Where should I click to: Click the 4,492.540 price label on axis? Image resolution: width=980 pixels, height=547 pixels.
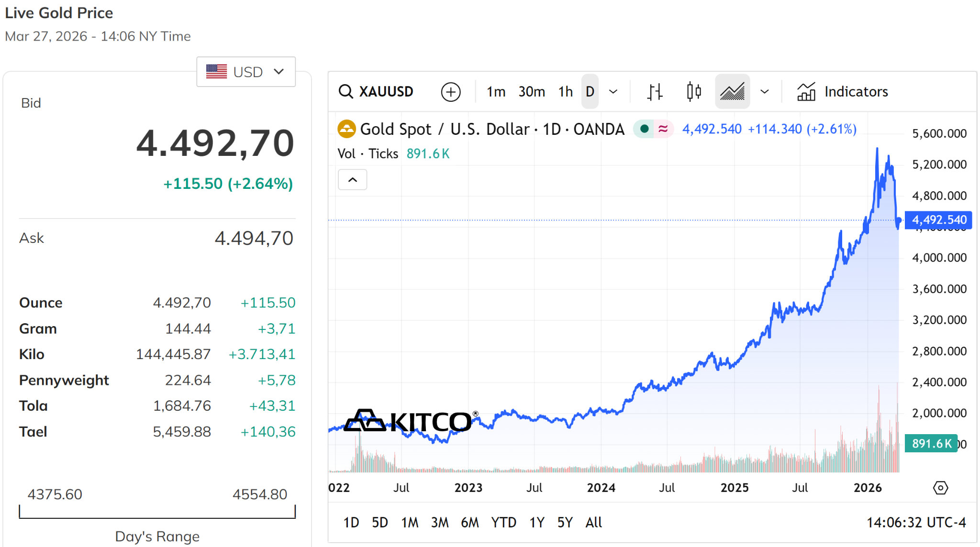pyautogui.click(x=938, y=220)
